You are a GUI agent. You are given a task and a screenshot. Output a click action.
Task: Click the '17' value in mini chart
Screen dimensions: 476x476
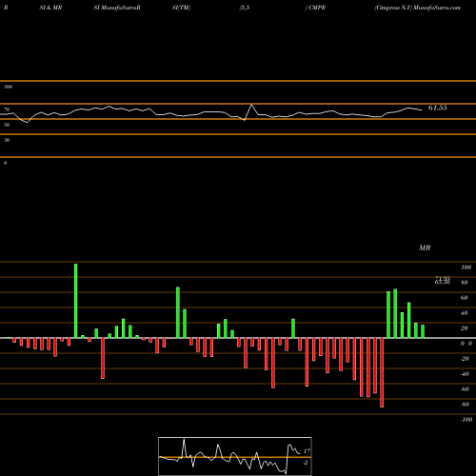click(307, 451)
